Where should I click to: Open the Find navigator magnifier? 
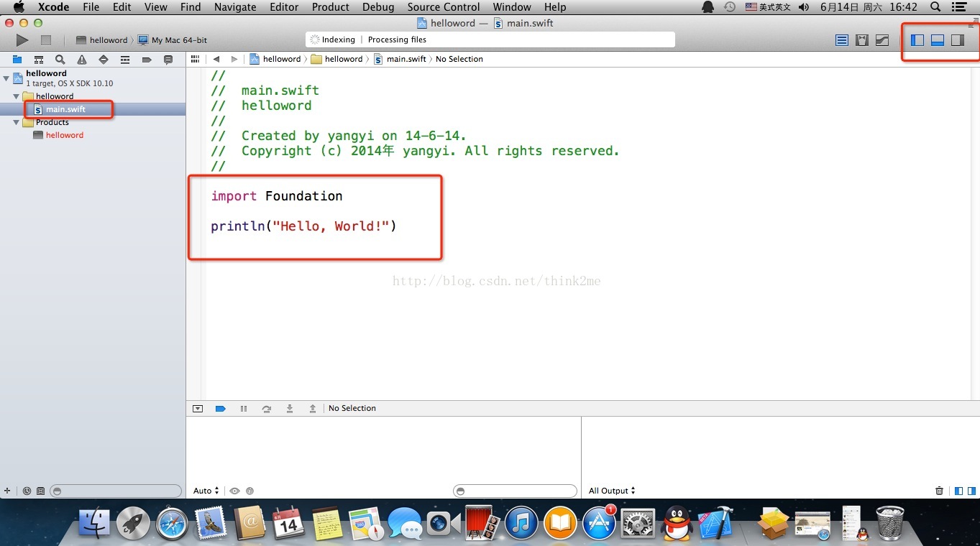point(60,60)
